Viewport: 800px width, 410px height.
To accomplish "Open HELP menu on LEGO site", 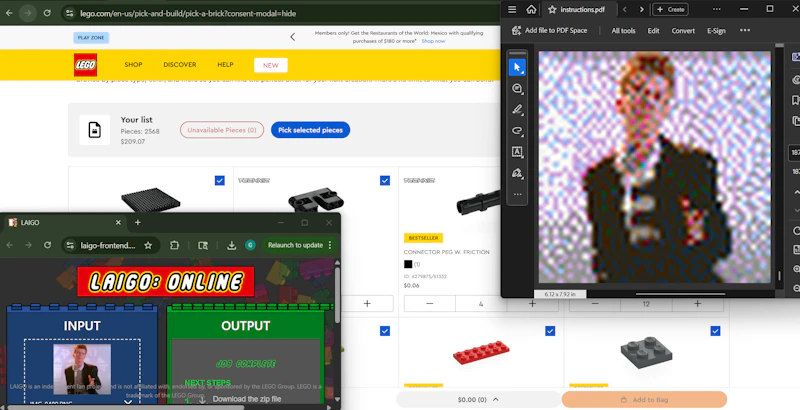I will pos(225,65).
